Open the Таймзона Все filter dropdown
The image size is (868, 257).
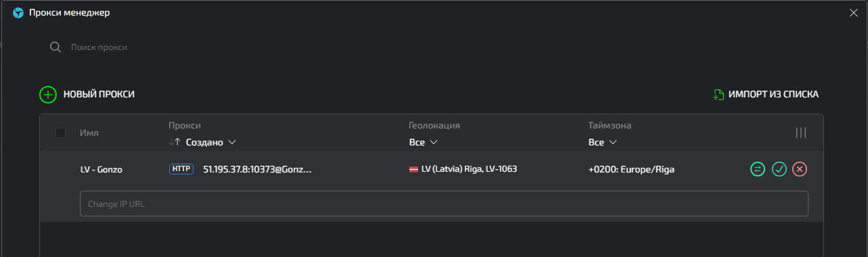point(603,142)
